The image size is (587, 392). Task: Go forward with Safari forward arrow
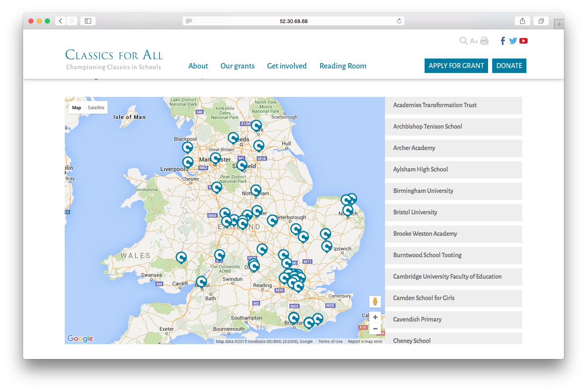click(72, 21)
